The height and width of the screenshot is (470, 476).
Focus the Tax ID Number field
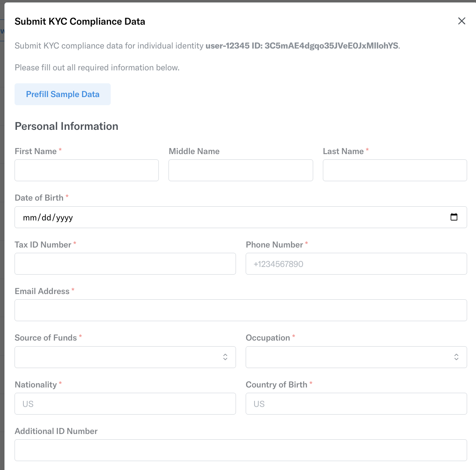point(125,264)
